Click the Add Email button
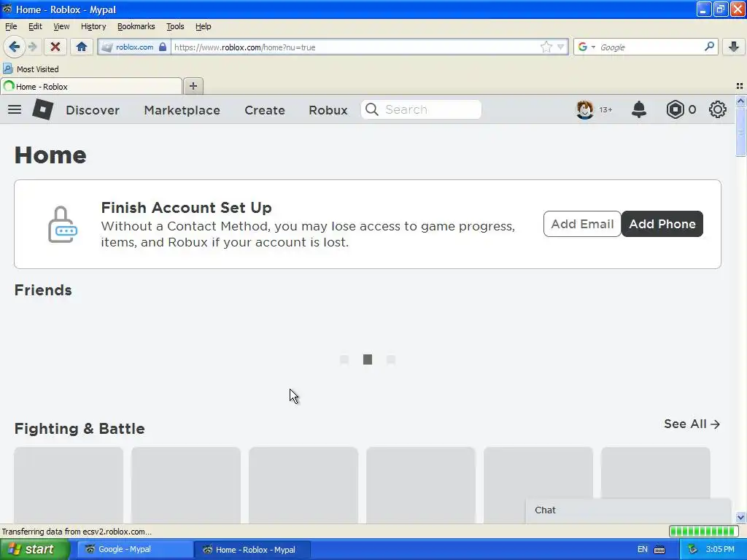Screen dimensions: 747x560 pyautogui.click(x=582, y=224)
